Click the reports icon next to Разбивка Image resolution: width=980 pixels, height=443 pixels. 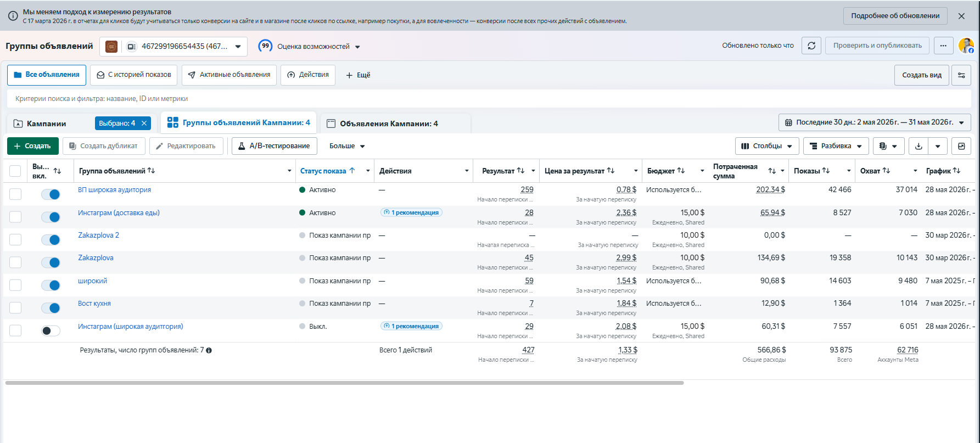pos(888,146)
